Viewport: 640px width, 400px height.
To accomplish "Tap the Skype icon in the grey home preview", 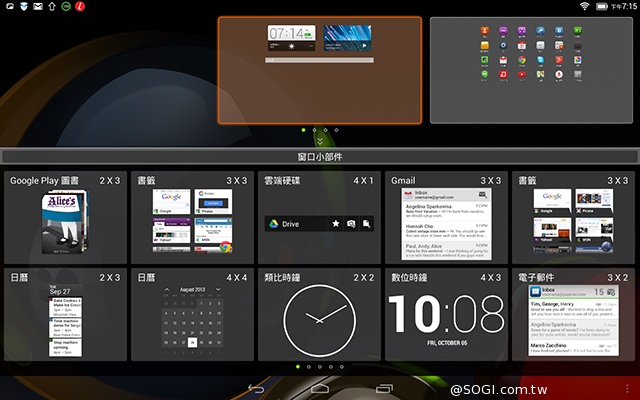I will tap(540, 60).
